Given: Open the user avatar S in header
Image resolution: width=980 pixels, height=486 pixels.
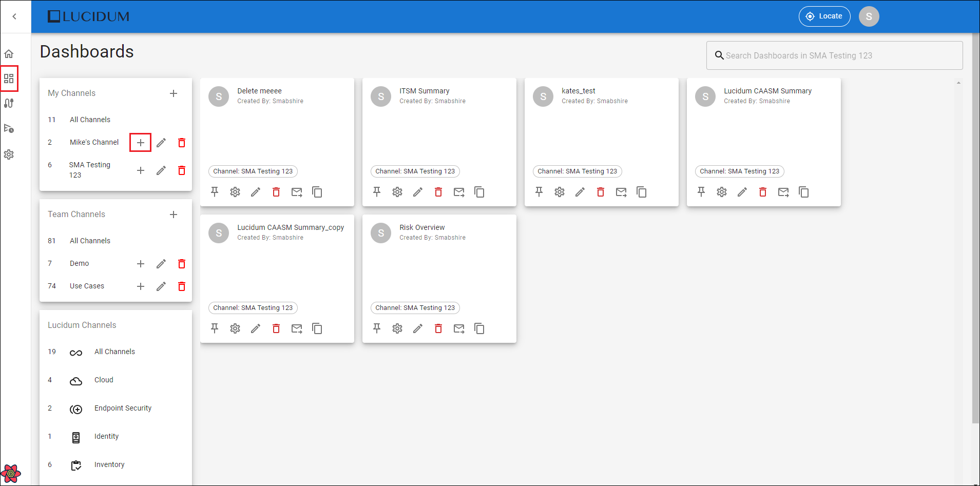Looking at the screenshot, I should [x=869, y=16].
